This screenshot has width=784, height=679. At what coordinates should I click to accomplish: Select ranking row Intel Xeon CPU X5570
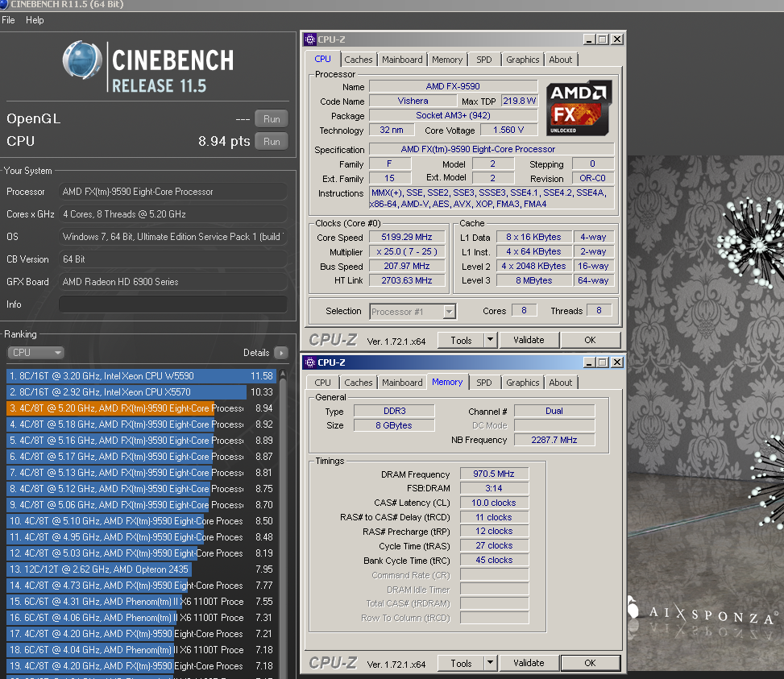(140, 392)
